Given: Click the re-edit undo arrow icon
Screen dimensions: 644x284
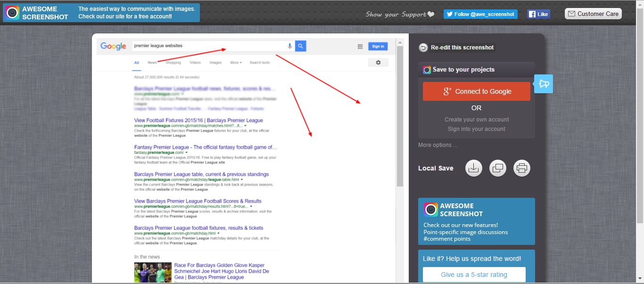Looking at the screenshot, I should (x=423, y=48).
